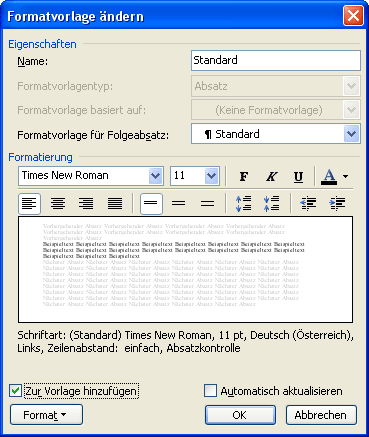
Task: Close the Formatvorlage ändern dialog
Action: [353, 16]
